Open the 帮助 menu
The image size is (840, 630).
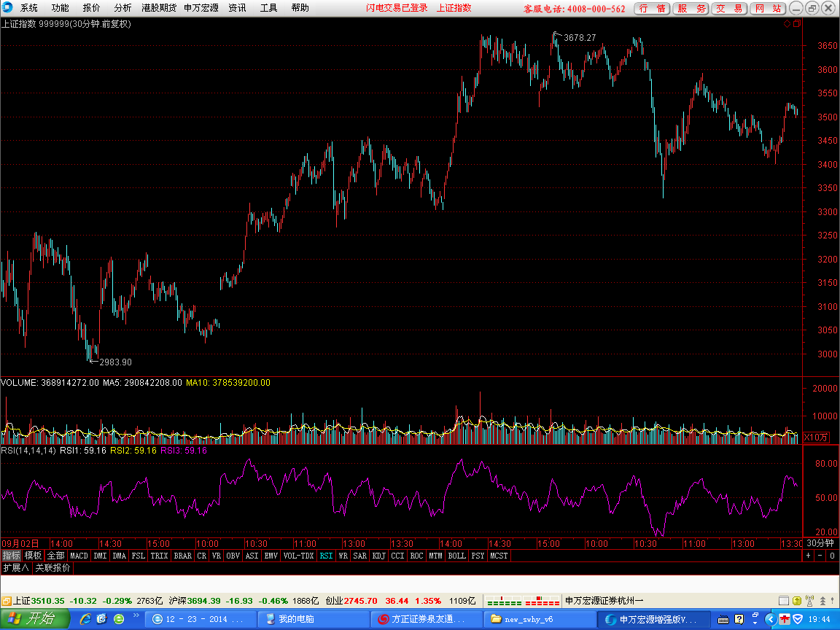pyautogui.click(x=300, y=7)
